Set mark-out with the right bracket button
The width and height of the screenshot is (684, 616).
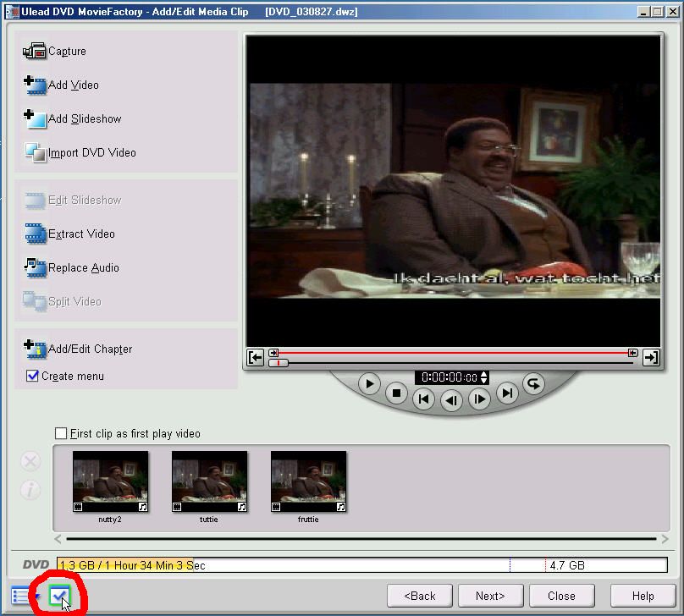click(651, 357)
